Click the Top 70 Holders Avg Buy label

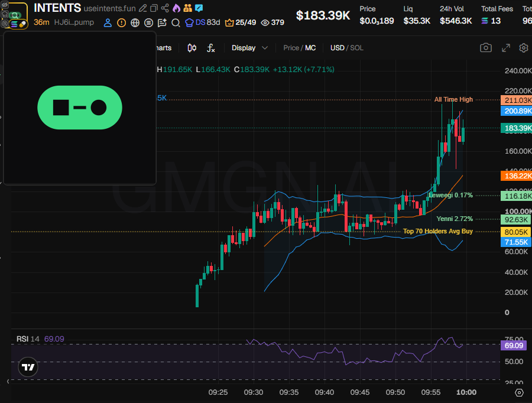(437, 232)
